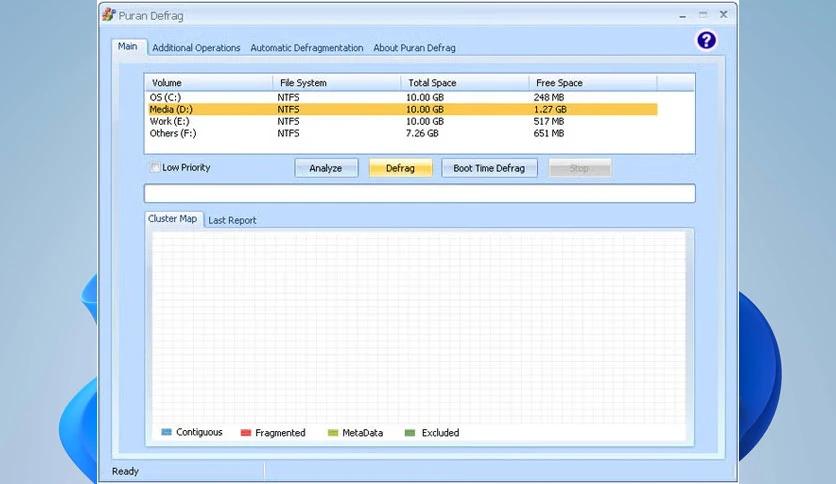Minimize the Puran Defrag window

pos(682,15)
